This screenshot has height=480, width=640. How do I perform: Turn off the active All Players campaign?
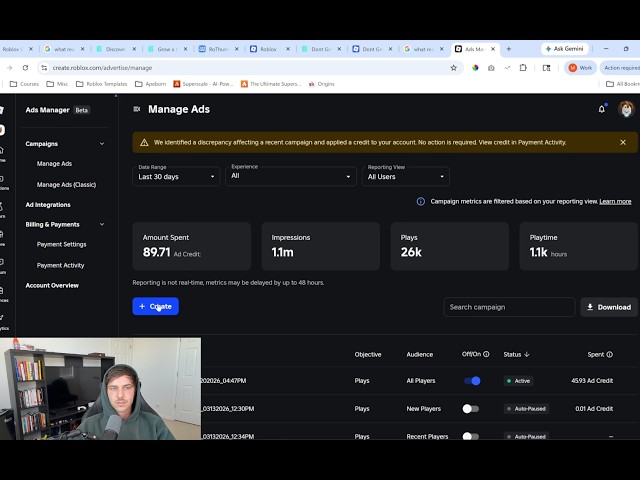pos(472,381)
